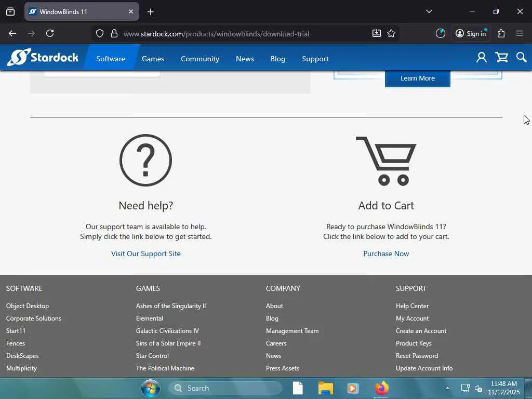Bookmark this page with the star icon
Viewport: 532px width, 399px height.
(391, 33)
